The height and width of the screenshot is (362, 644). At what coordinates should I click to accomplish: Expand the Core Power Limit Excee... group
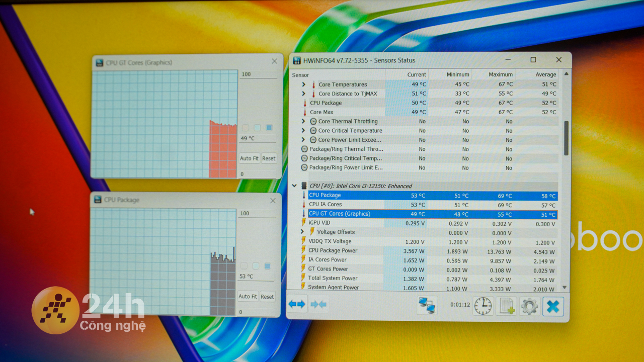303,140
